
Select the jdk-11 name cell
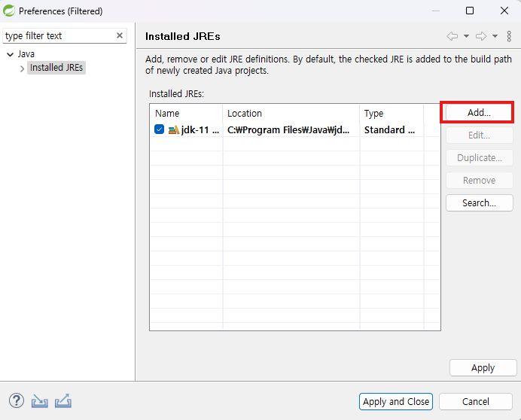[x=200, y=130]
